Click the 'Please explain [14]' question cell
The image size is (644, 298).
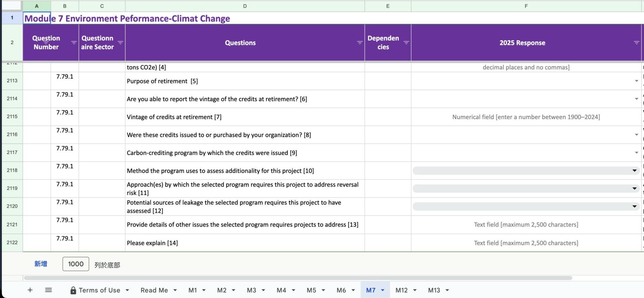[245, 243]
